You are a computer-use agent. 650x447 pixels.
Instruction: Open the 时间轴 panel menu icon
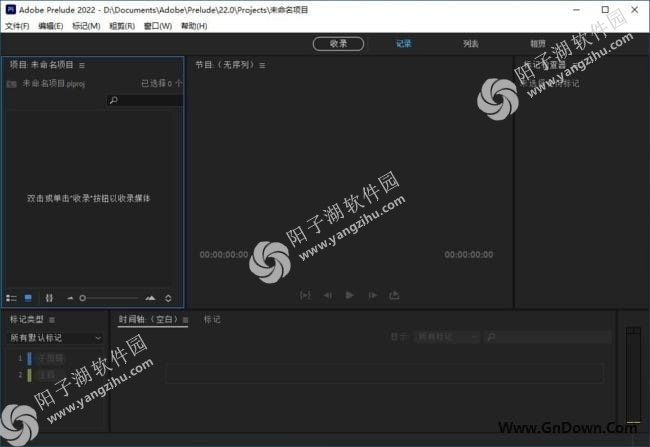click(185, 320)
